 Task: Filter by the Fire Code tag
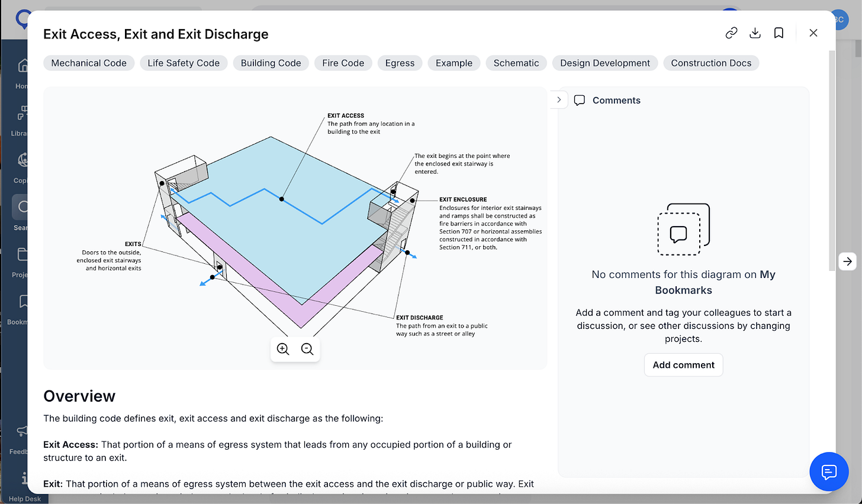[x=343, y=63]
